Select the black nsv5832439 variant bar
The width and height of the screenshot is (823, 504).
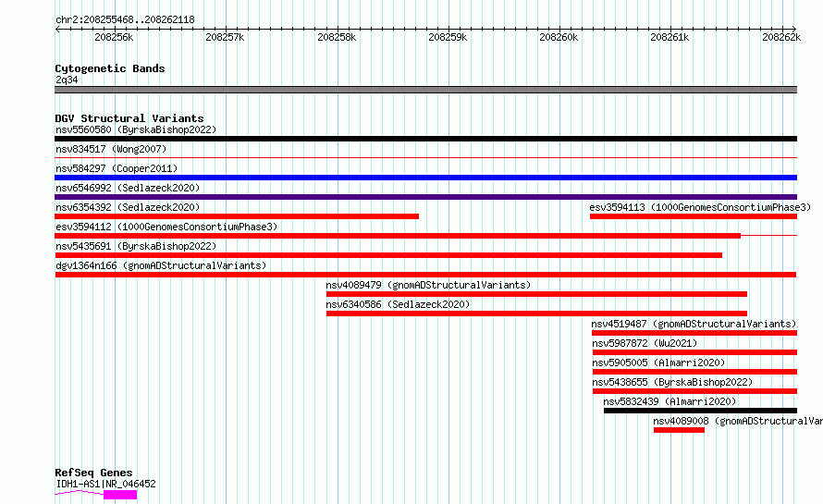[x=700, y=411]
